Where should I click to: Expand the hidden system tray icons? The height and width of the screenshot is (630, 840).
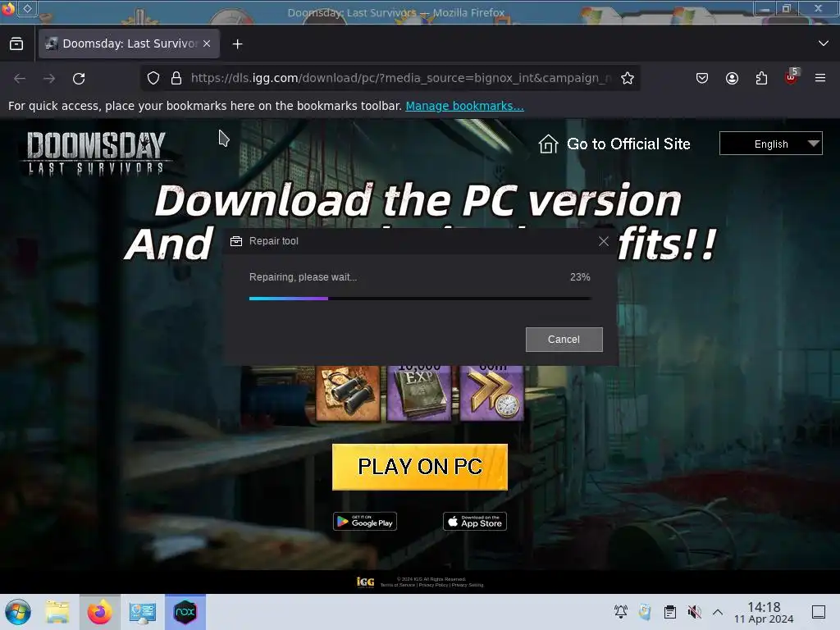point(718,612)
